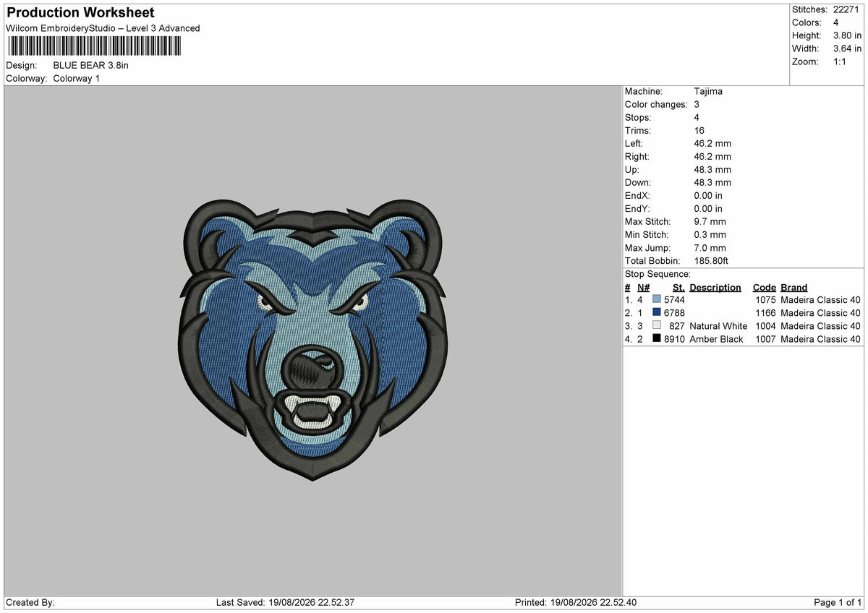Viewport: 868px width, 613px height.
Task: Select 'Wilcom EmbroideryStudio – Level 3 Advanced' text
Action: point(103,28)
